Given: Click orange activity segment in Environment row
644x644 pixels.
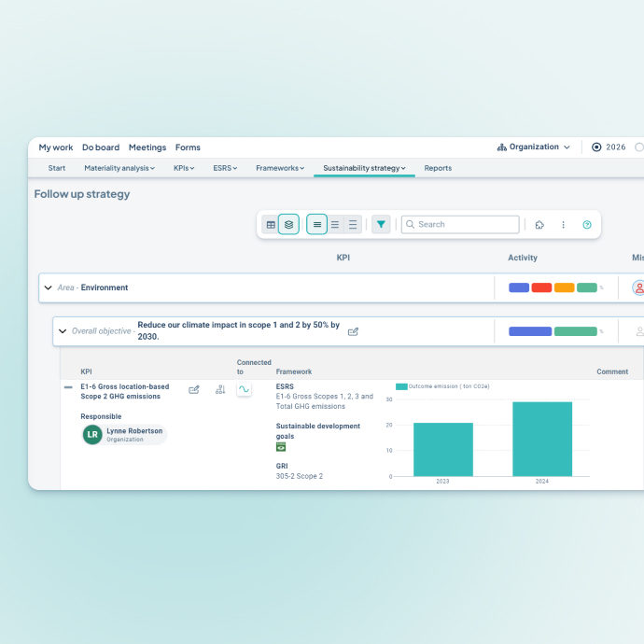Looking at the screenshot, I should coord(564,287).
